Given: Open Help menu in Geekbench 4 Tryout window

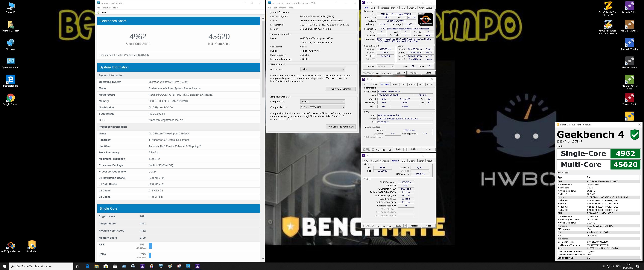Looking at the screenshot, I should [x=291, y=8].
